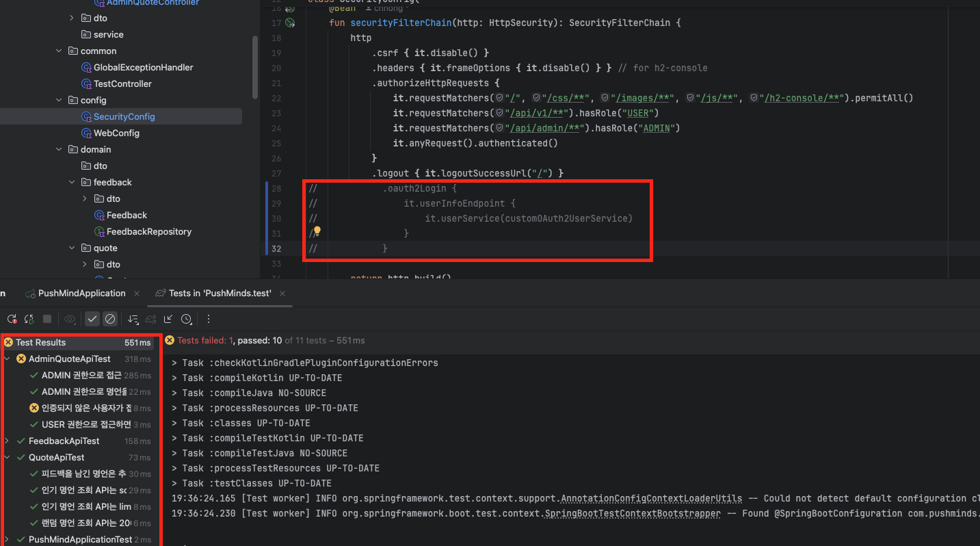
Task: Expand the dto folder inside feedback
Action: coord(85,198)
